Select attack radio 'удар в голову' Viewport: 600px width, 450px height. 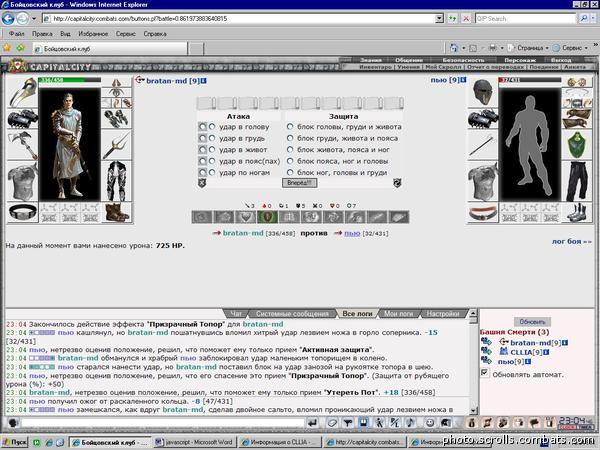tap(212, 127)
